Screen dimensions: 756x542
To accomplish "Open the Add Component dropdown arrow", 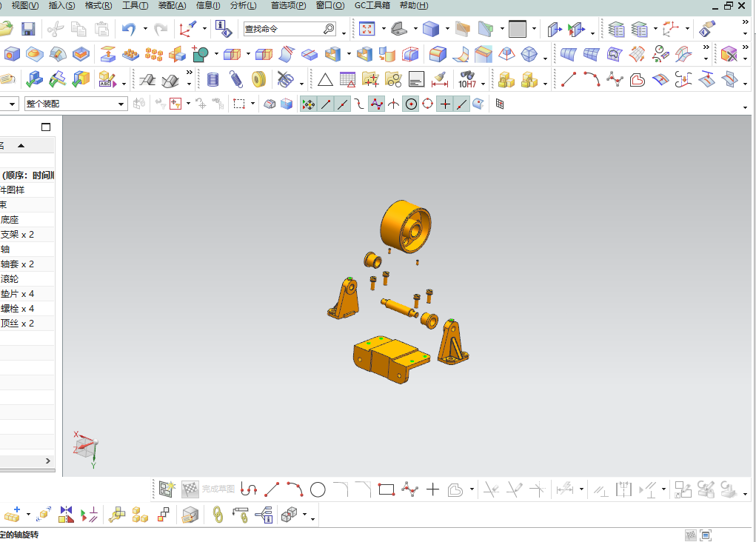I will tap(28, 515).
